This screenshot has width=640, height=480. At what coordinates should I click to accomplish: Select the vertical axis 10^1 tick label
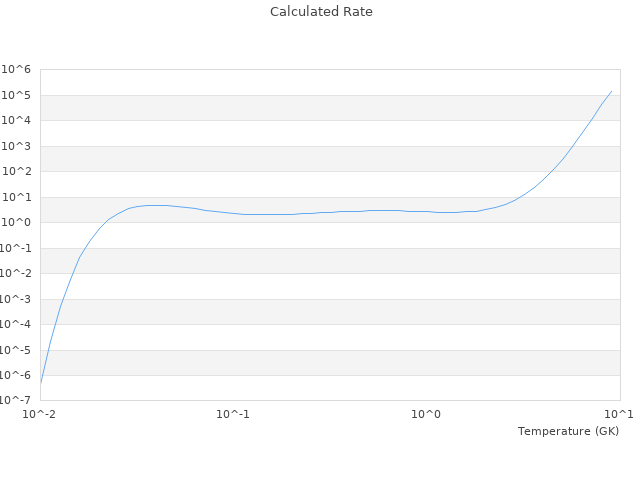click(x=17, y=198)
